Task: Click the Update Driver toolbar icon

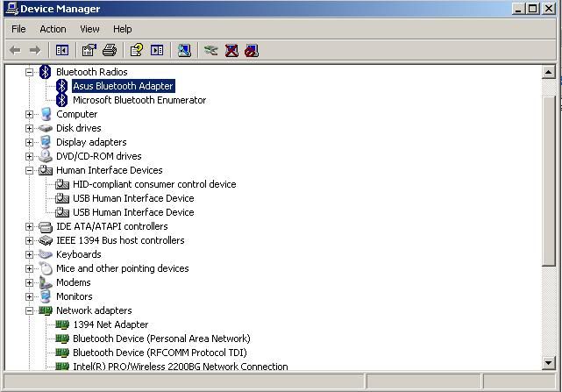Action: click(211, 50)
